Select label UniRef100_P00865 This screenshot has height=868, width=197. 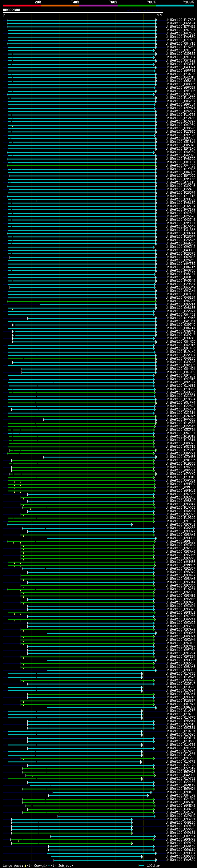[180, 84]
